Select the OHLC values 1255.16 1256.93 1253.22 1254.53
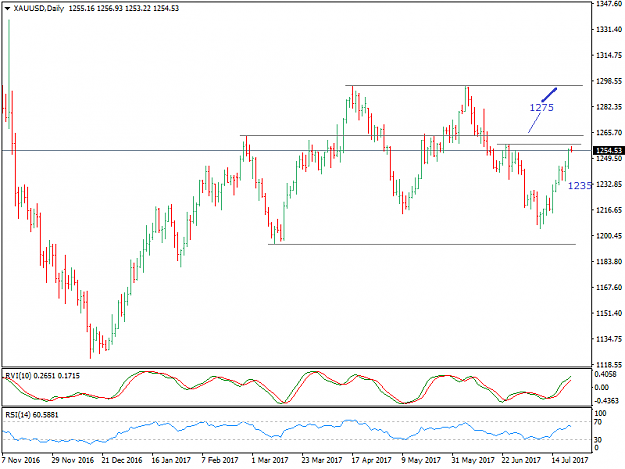Screen dimensions: 625x469 [x=124, y=8]
